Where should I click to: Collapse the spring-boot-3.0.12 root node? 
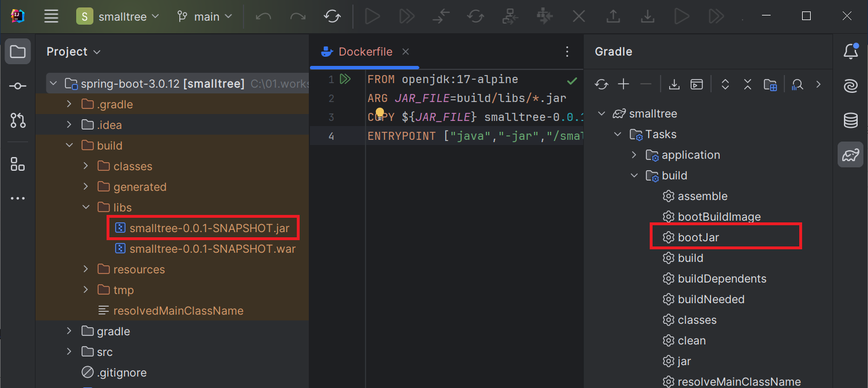point(53,84)
